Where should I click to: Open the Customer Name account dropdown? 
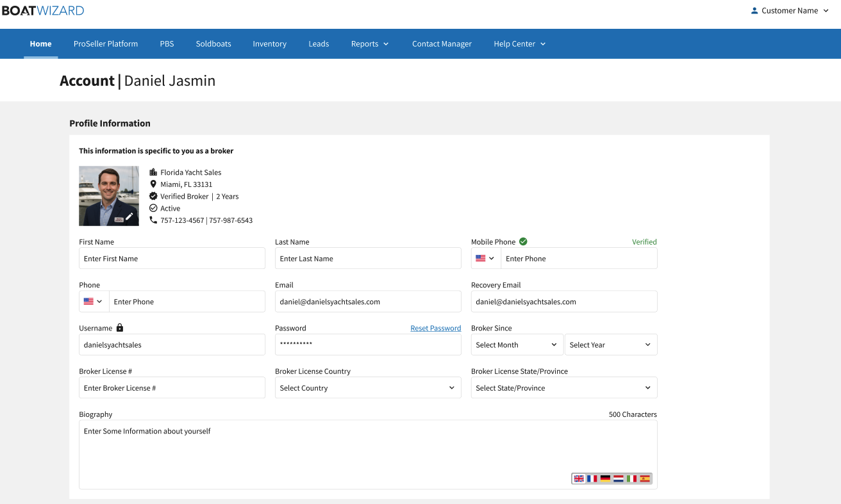[790, 10]
